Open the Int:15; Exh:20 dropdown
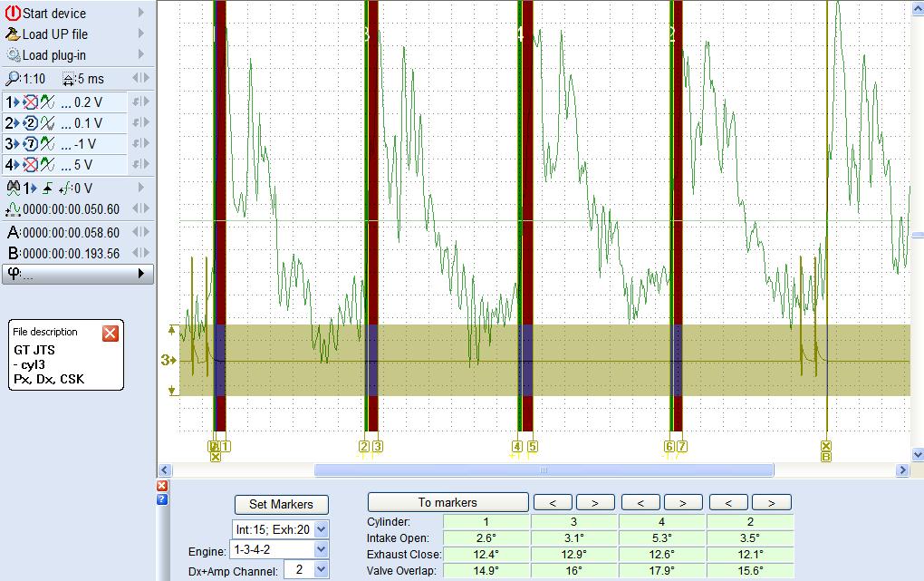This screenshot has height=581, width=924. point(322,529)
